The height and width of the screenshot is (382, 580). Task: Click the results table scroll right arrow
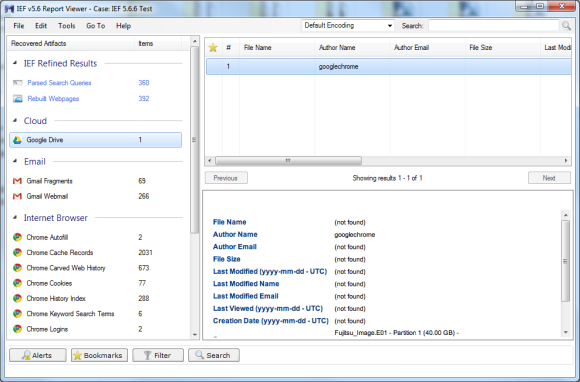click(x=566, y=160)
